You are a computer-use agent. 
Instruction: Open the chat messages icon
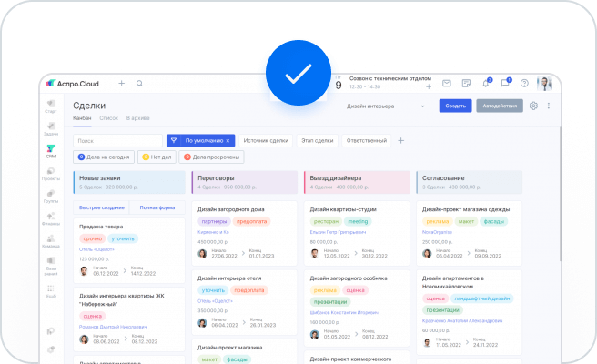[x=506, y=83]
